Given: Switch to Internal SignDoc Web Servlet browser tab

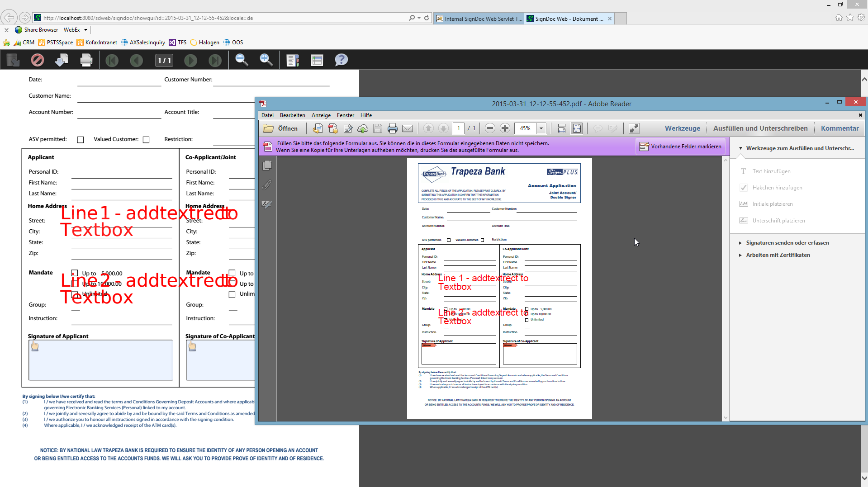Looking at the screenshot, I should coord(479,19).
